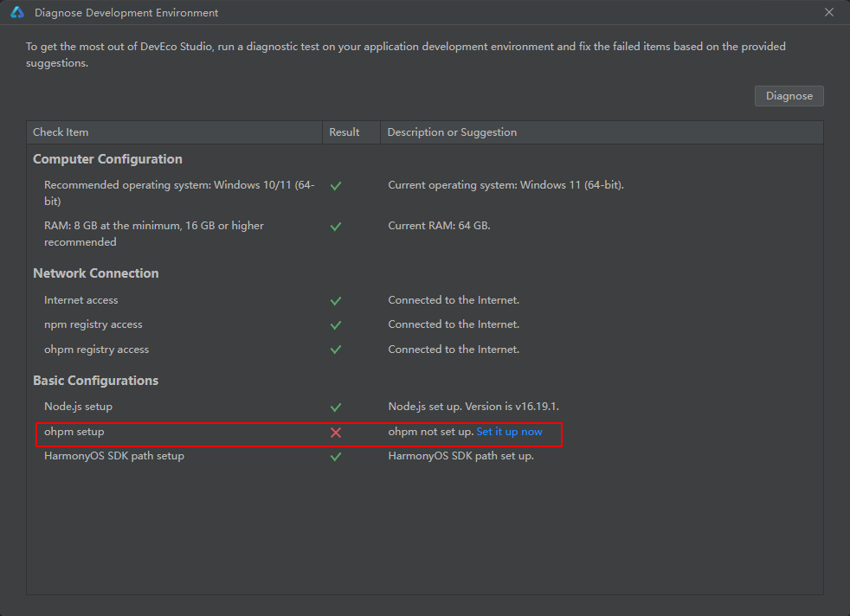Select the 'RAM: 8 GB at the minimum' item
Viewport: 850px width, 616px height.
(x=154, y=234)
